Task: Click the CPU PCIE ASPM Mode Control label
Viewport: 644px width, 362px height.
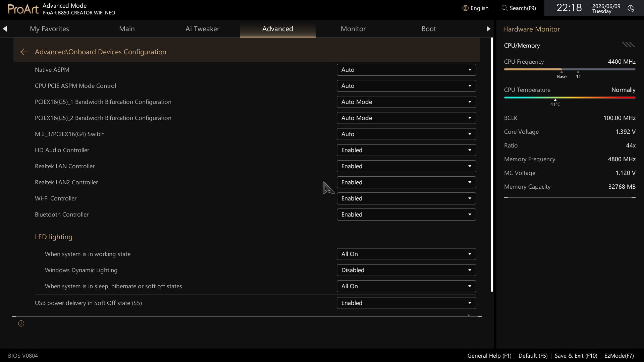Action: point(75,86)
